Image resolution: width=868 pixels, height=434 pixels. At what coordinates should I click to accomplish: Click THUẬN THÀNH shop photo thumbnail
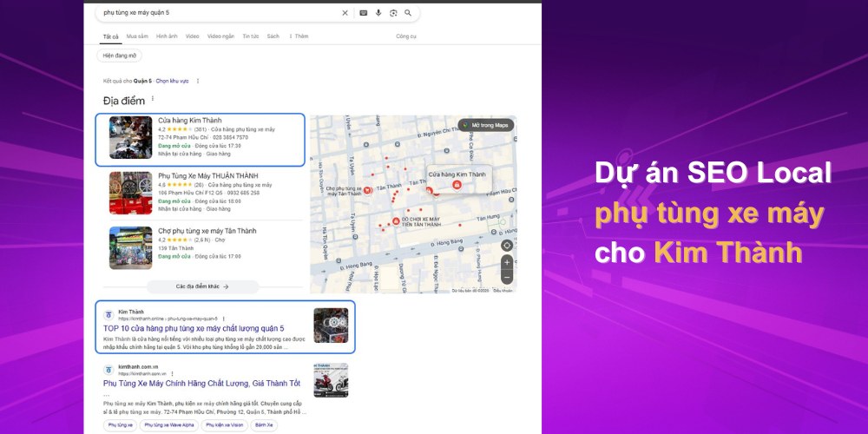point(131,193)
